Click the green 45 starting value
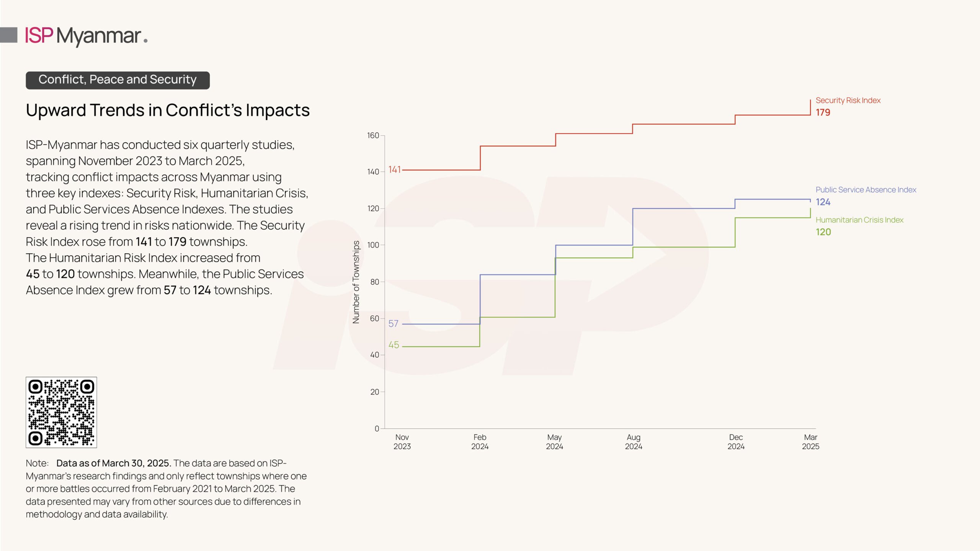Screen dimensions: 980x551 [394, 345]
